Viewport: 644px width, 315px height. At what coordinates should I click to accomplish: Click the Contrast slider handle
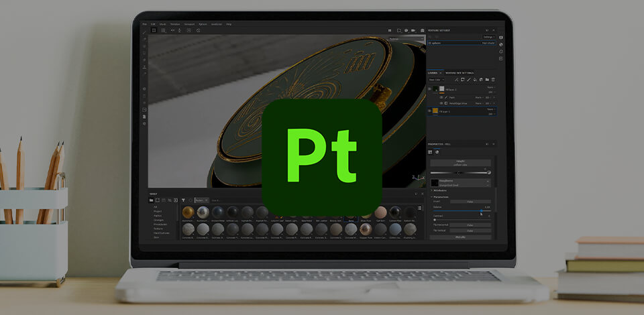pyautogui.click(x=435, y=220)
